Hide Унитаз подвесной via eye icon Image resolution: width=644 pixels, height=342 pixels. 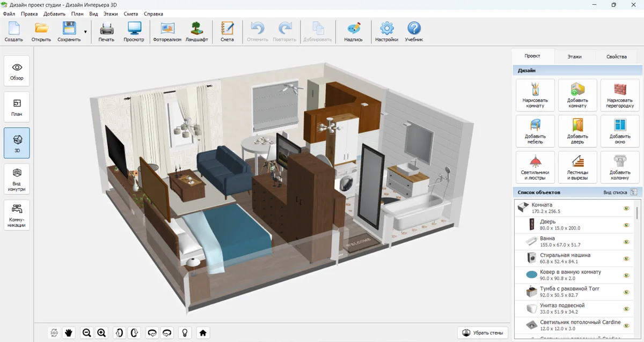pos(626,308)
